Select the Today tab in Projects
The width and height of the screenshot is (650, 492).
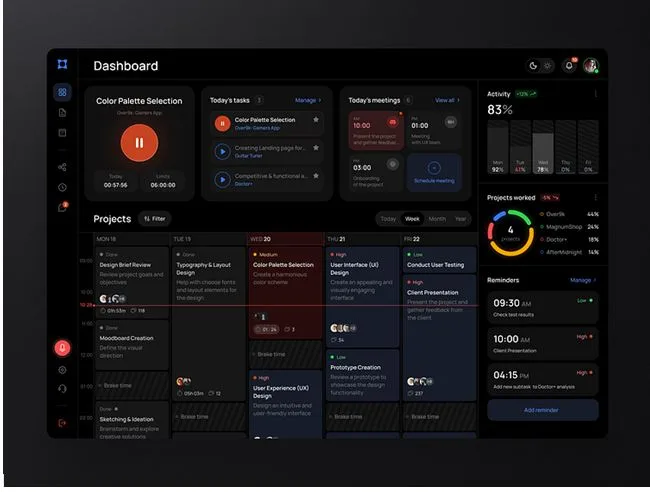pyautogui.click(x=388, y=218)
